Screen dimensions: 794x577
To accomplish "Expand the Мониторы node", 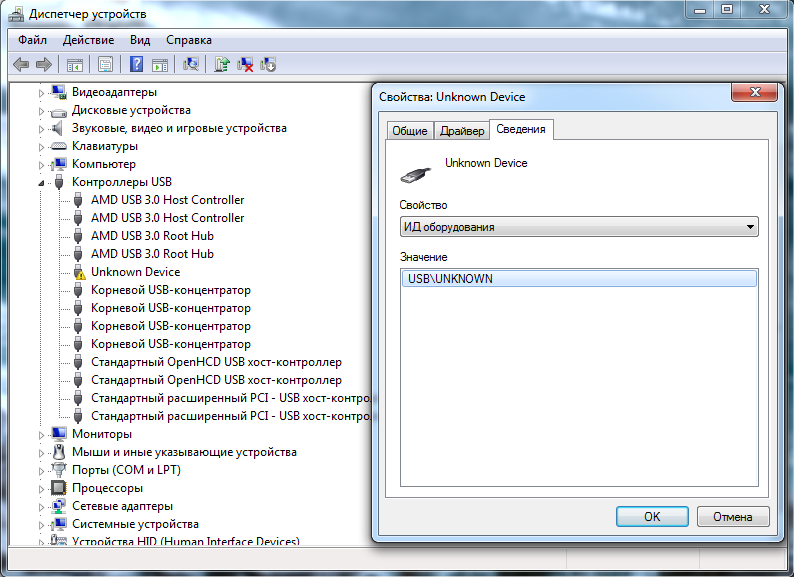I will pos(42,435).
